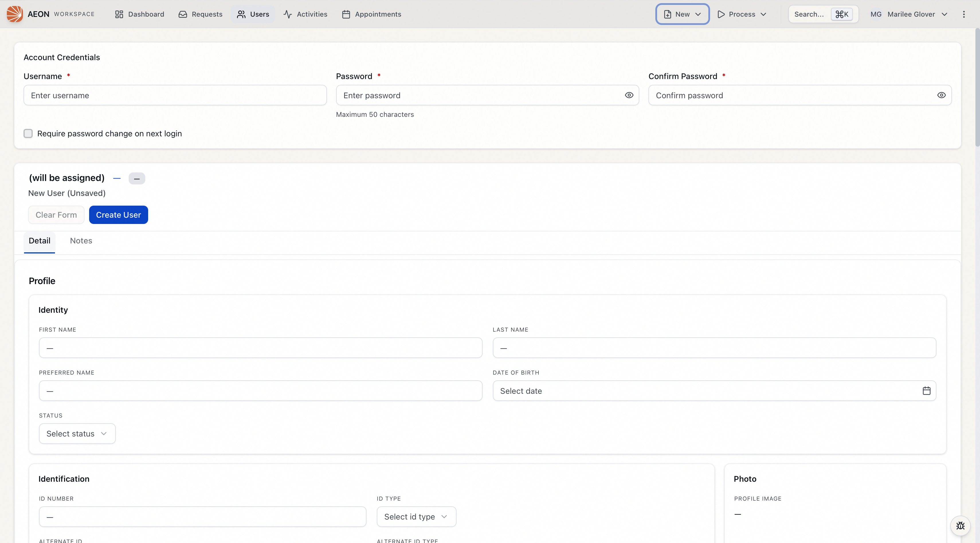Click the Select date field
The image size is (980, 543).
(x=714, y=391)
